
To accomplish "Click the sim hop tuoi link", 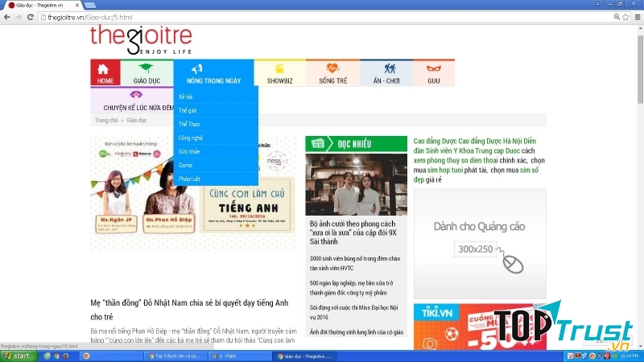I will pos(445,170).
